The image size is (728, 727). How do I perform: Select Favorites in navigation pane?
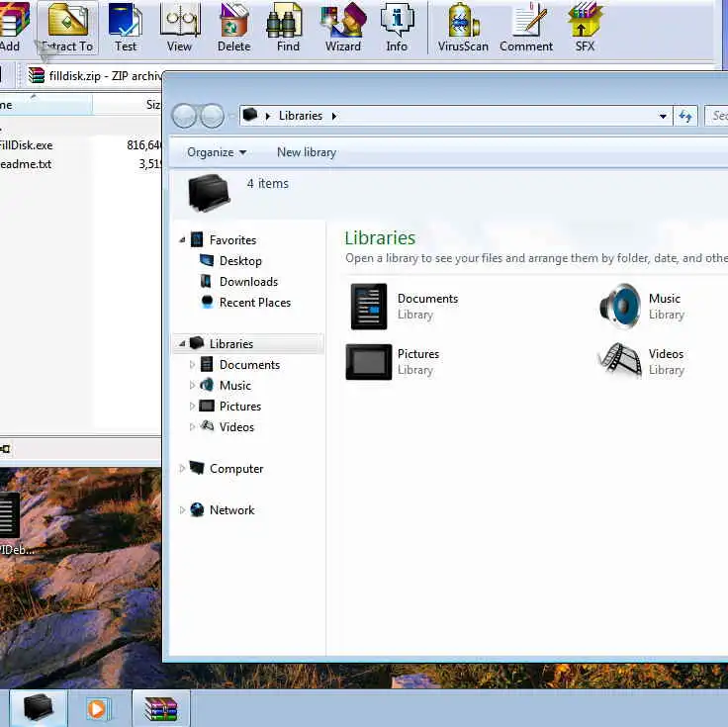(232, 240)
